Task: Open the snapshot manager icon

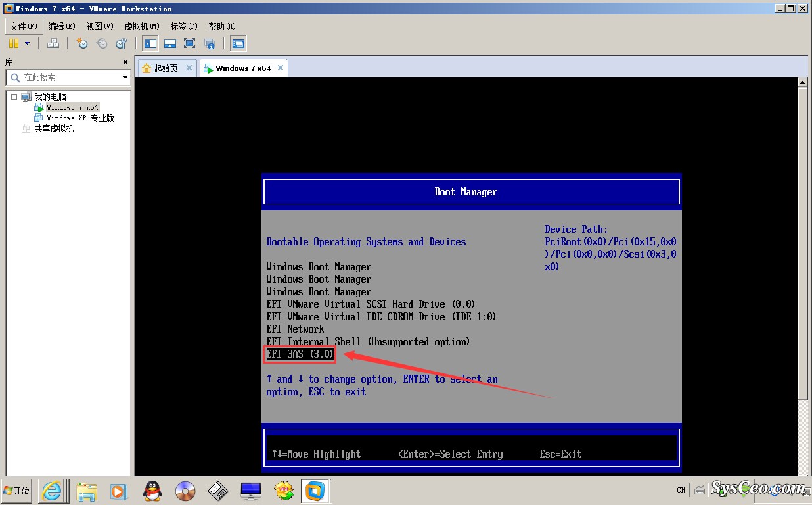Action: 121,43
